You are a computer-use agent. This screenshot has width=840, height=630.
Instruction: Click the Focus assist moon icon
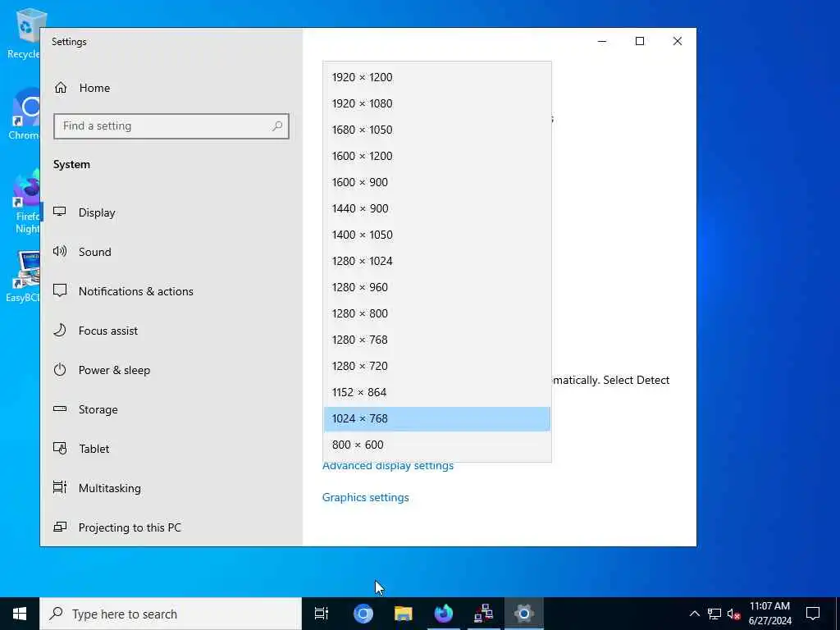59,330
